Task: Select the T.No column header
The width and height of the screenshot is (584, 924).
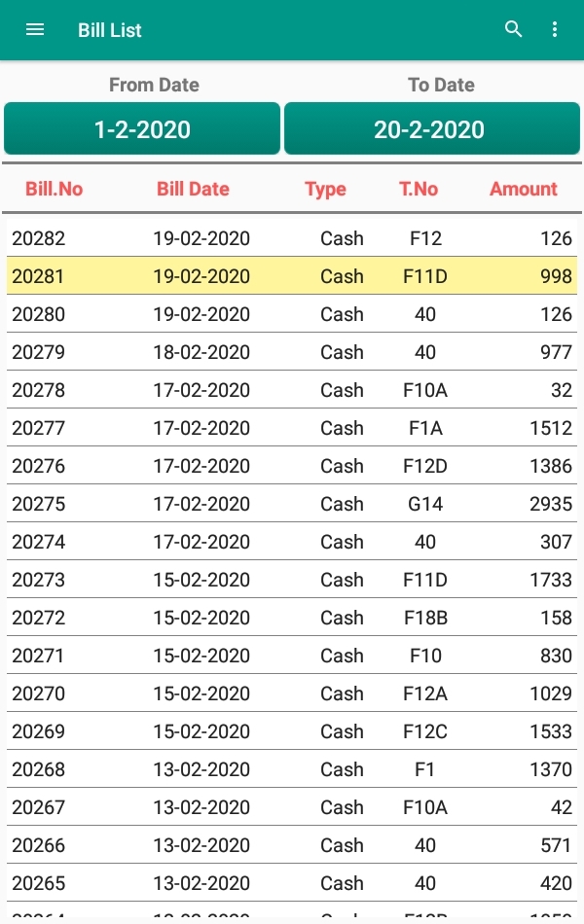Action: (x=419, y=189)
